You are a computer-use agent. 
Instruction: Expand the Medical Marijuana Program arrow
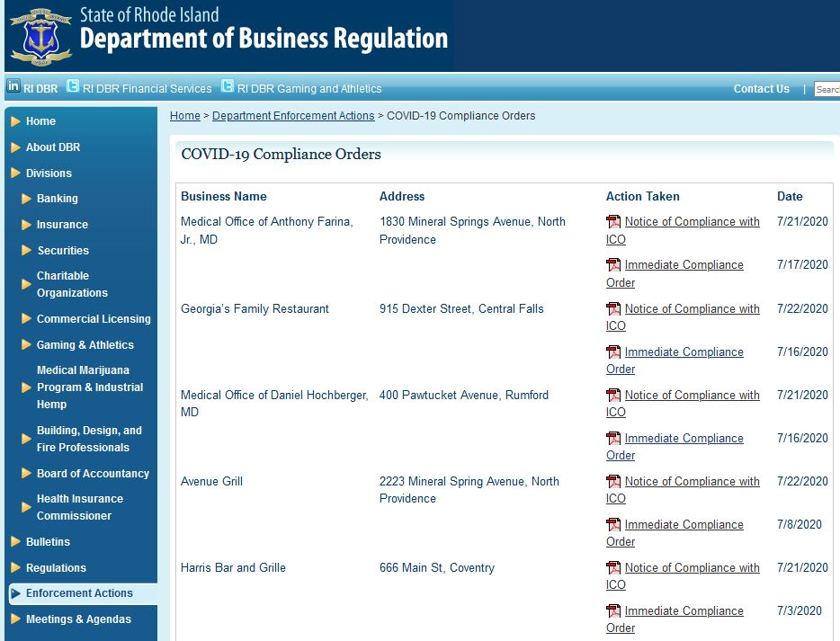(26, 387)
